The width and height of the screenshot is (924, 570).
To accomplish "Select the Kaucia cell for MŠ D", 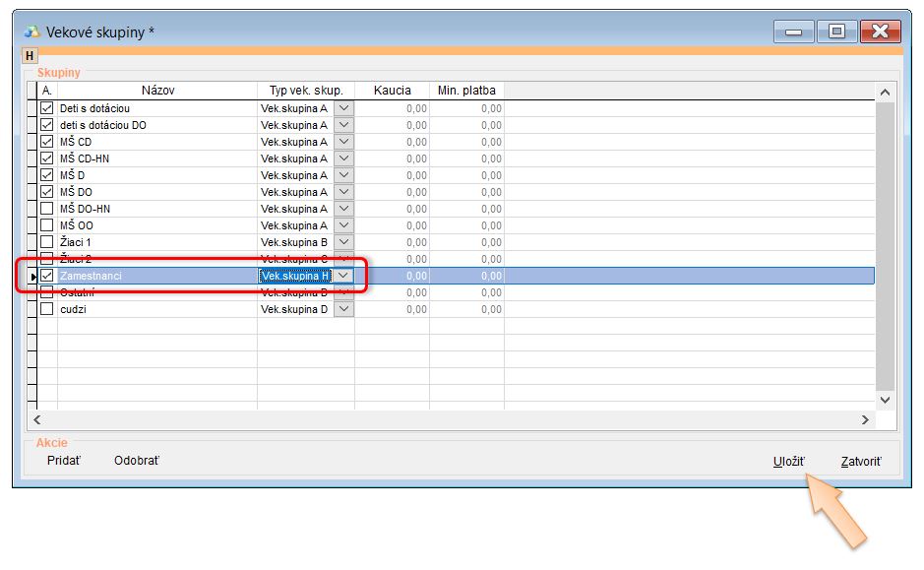I will coord(392,175).
